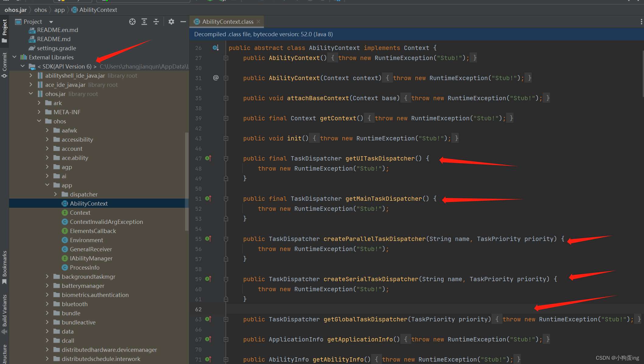644x364 pixels.
Task: Unfold the AbilityContext() constructor on line 27
Action: 226,58
